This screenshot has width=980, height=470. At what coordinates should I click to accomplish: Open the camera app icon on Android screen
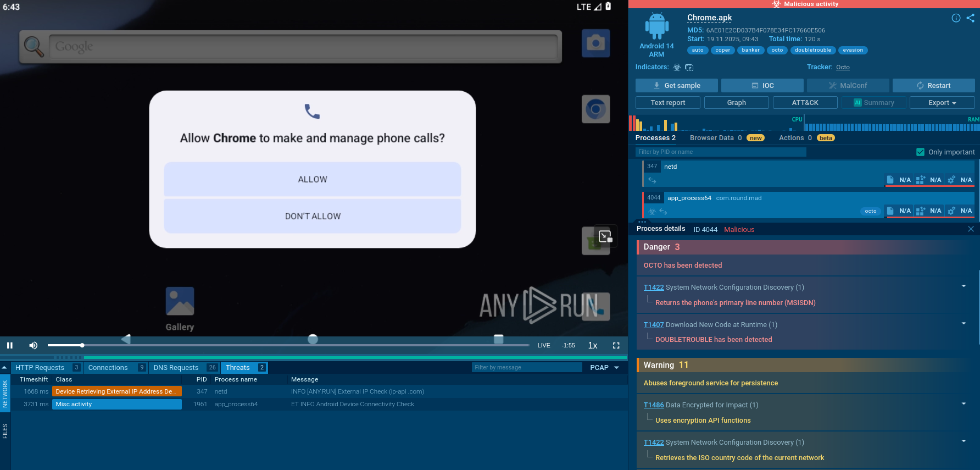595,43
